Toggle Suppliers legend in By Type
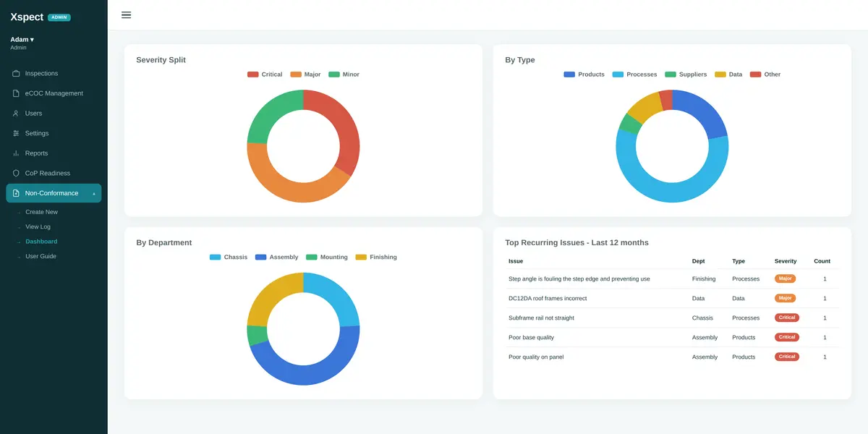868x434 pixels. 686,75
